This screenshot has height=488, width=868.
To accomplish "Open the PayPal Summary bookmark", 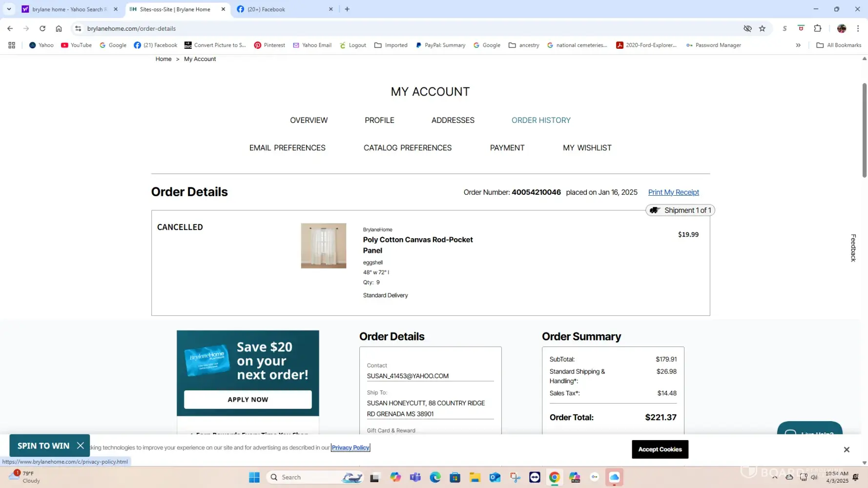I will (440, 45).
